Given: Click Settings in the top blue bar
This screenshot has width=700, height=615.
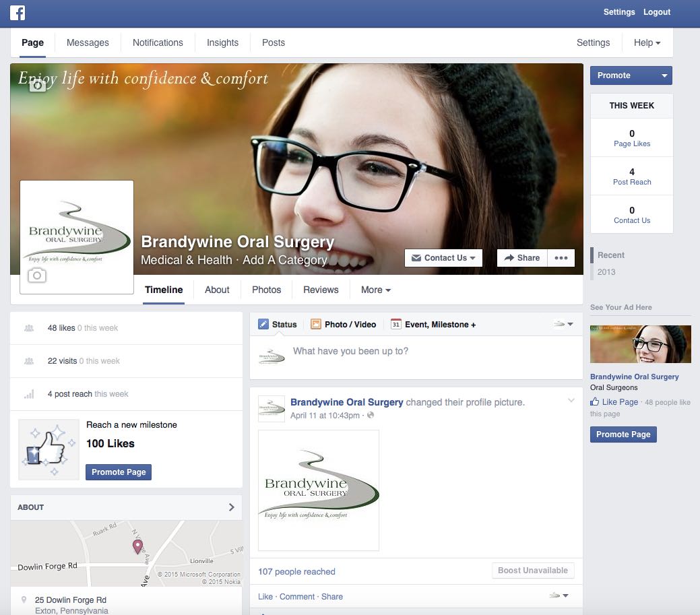Looking at the screenshot, I should [619, 12].
